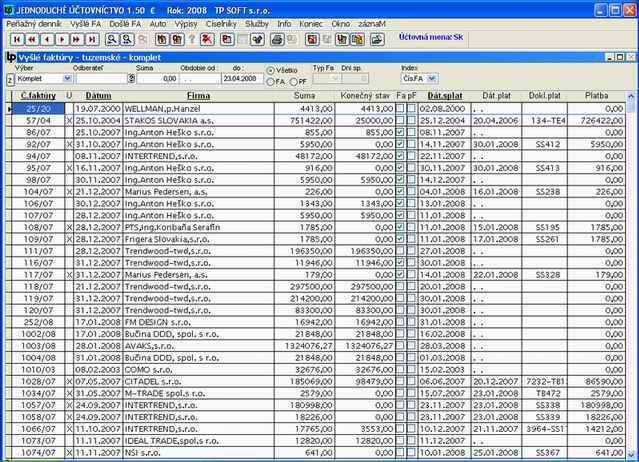Click the toolbar icon left of the yellow-highlighted icon
Viewport: 639px width, 462px height.
click(x=342, y=40)
